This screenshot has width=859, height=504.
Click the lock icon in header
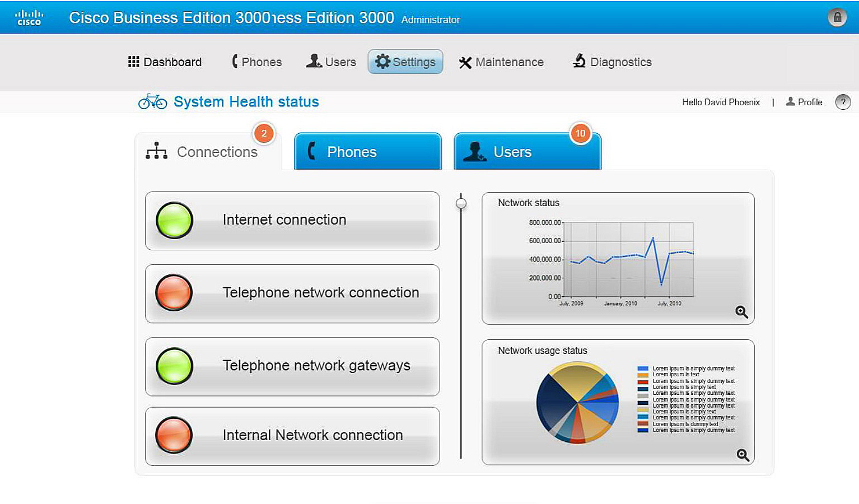(837, 17)
